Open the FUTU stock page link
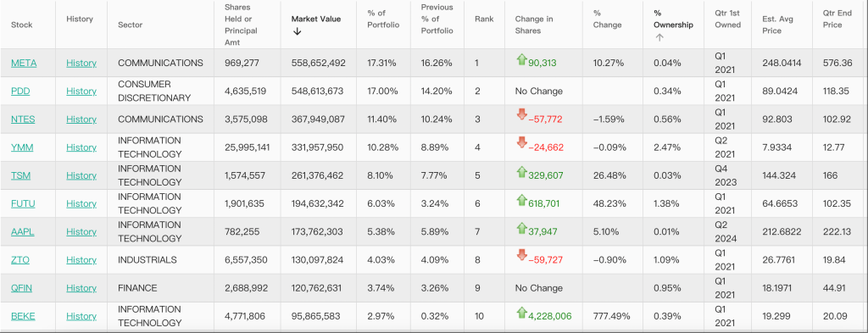 [23, 203]
